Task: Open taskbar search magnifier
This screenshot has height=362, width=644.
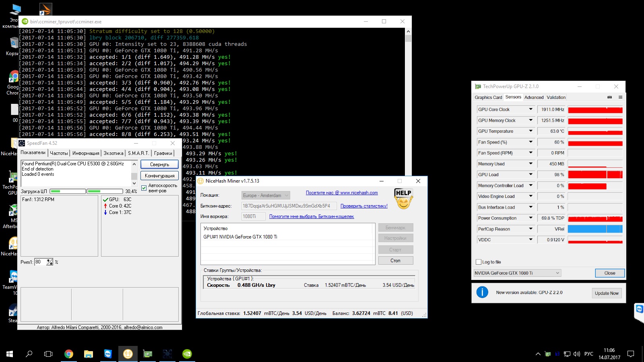Action: pyautogui.click(x=29, y=354)
